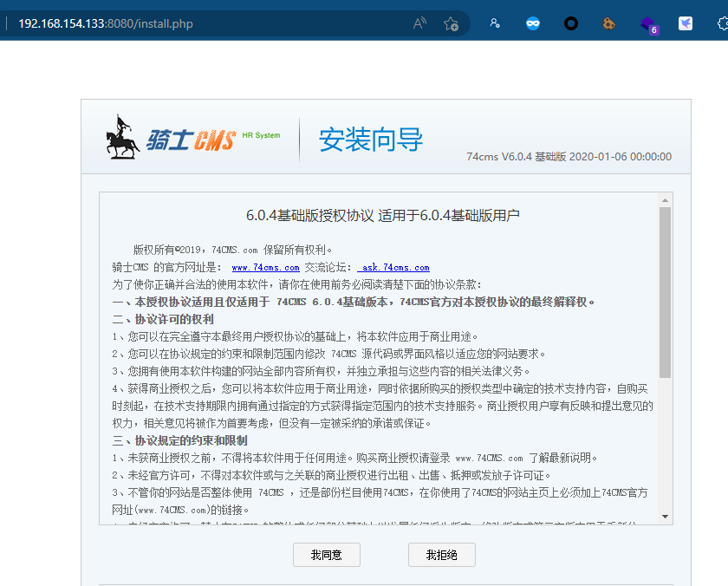Screen dimensions: 728x586
Task: Click the license text scrollbar thumb
Action: (x=666, y=292)
